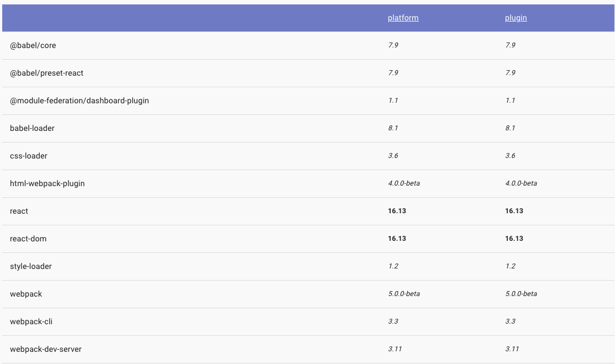Click platform version 3.6 for css-loader

point(393,156)
